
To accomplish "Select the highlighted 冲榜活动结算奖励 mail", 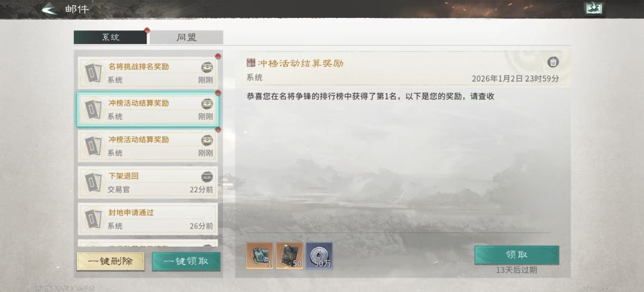I will tap(148, 109).
